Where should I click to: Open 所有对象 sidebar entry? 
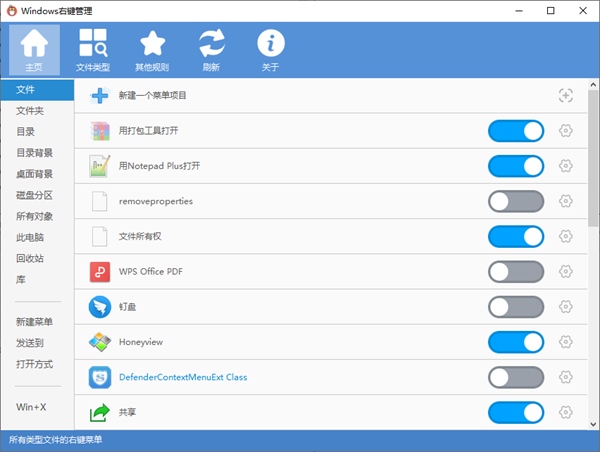[38, 217]
